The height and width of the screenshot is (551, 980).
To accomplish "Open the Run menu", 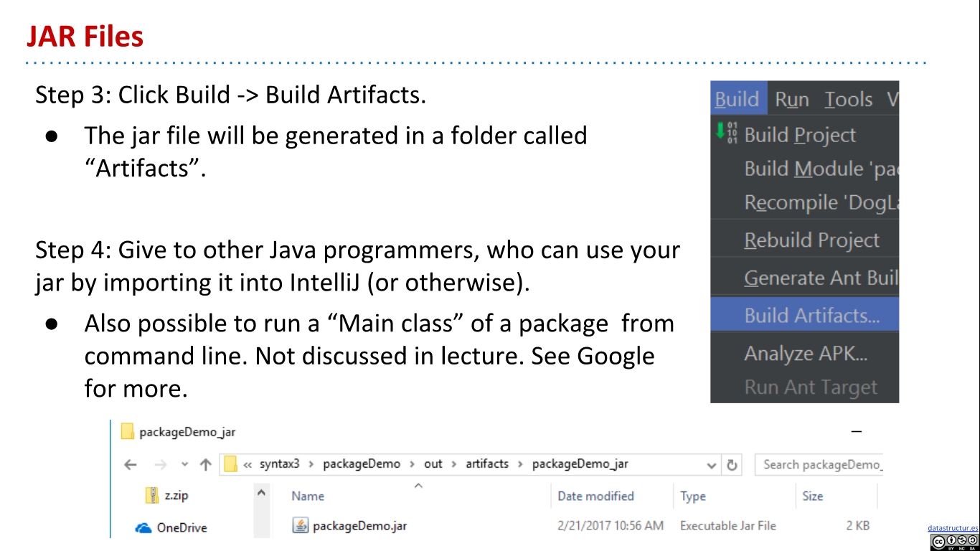I will coord(792,99).
